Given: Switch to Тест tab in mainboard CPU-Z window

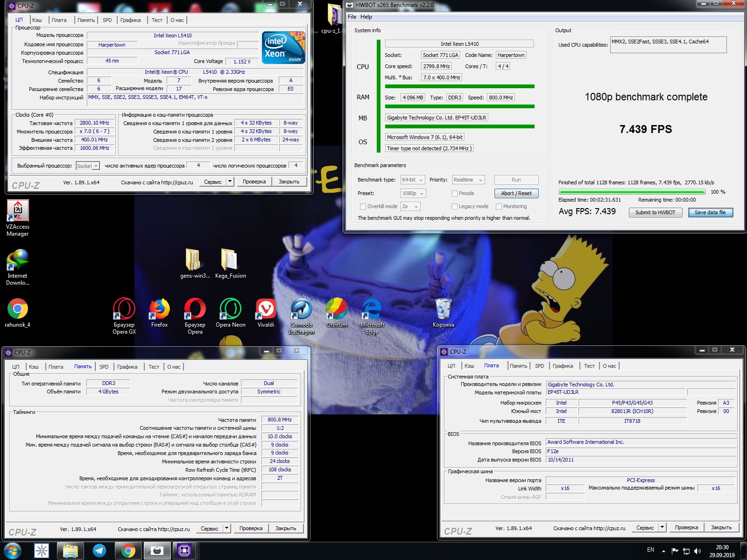Looking at the screenshot, I should point(589,366).
